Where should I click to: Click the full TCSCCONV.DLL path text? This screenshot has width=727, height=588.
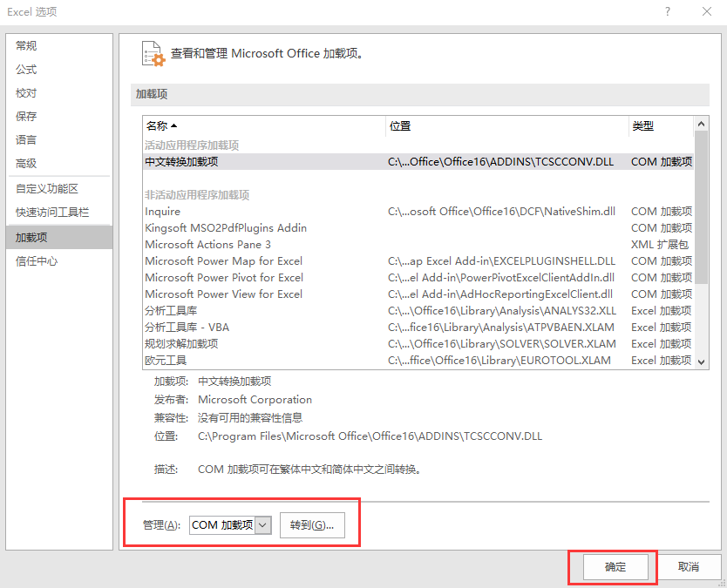370,436
